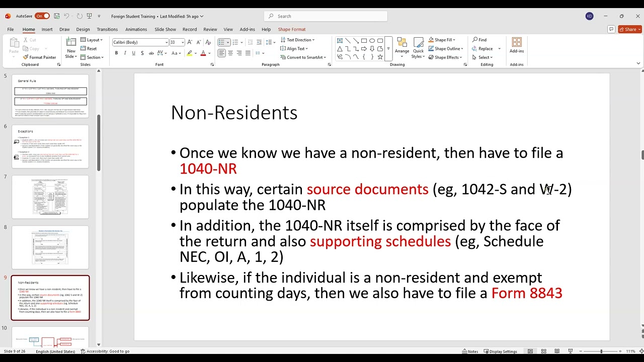Screen dimensions: 644x362
Task: Select slide 8 thumbnail
Action: tap(50, 247)
